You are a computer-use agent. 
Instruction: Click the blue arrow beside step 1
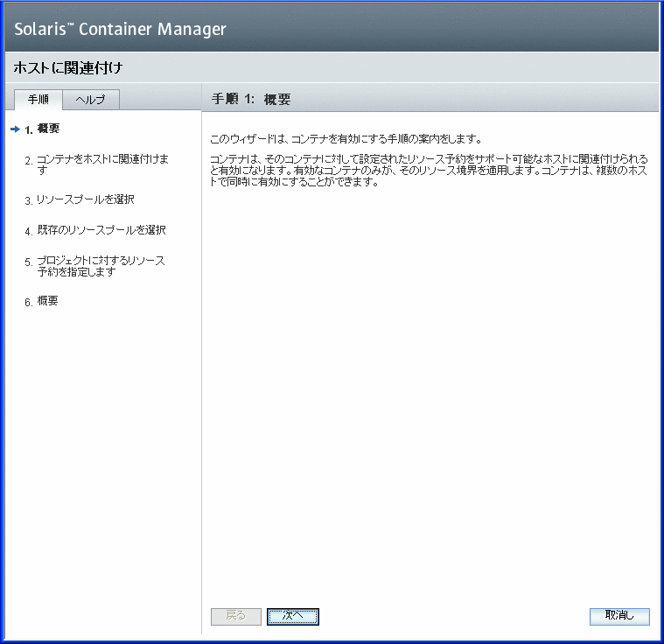coord(15,129)
